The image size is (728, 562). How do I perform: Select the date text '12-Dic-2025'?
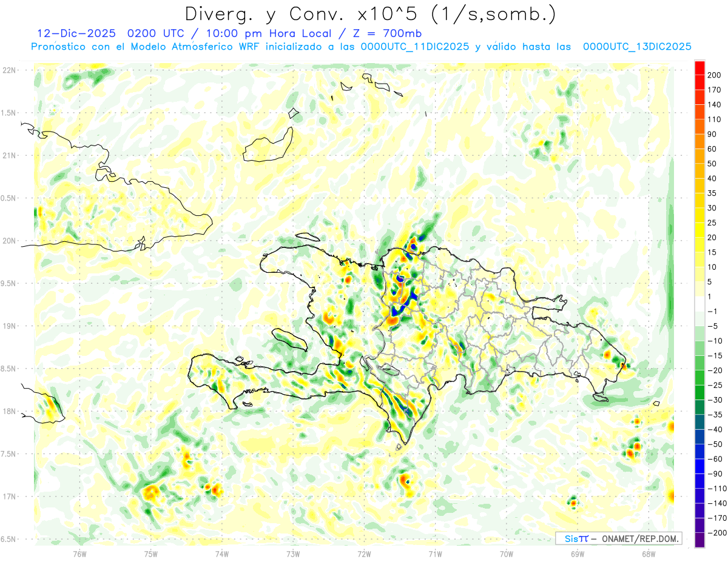click(x=77, y=33)
